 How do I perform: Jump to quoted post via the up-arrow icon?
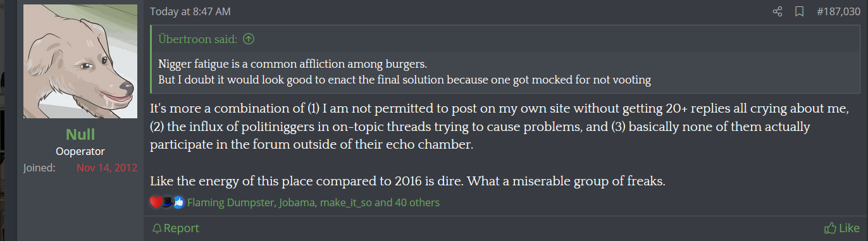pyautogui.click(x=249, y=39)
